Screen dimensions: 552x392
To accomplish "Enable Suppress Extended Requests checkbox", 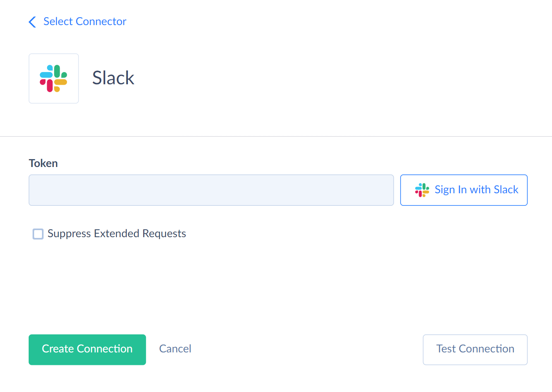I will click(x=38, y=234).
